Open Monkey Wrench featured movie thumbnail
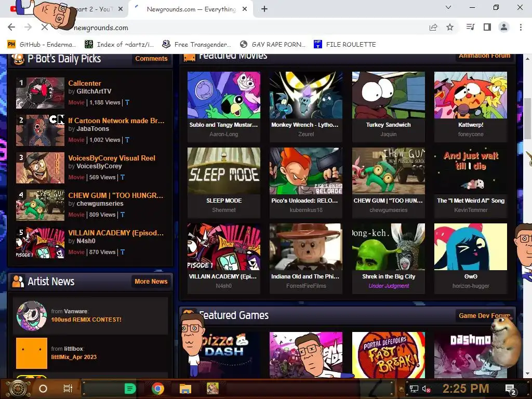Screen dimensions: 532x399 point(306,95)
